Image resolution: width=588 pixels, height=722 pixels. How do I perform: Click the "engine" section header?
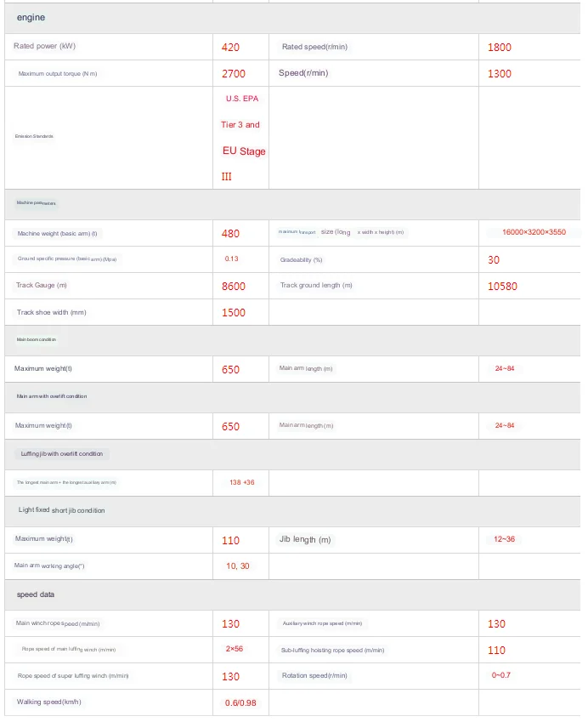[x=31, y=17]
